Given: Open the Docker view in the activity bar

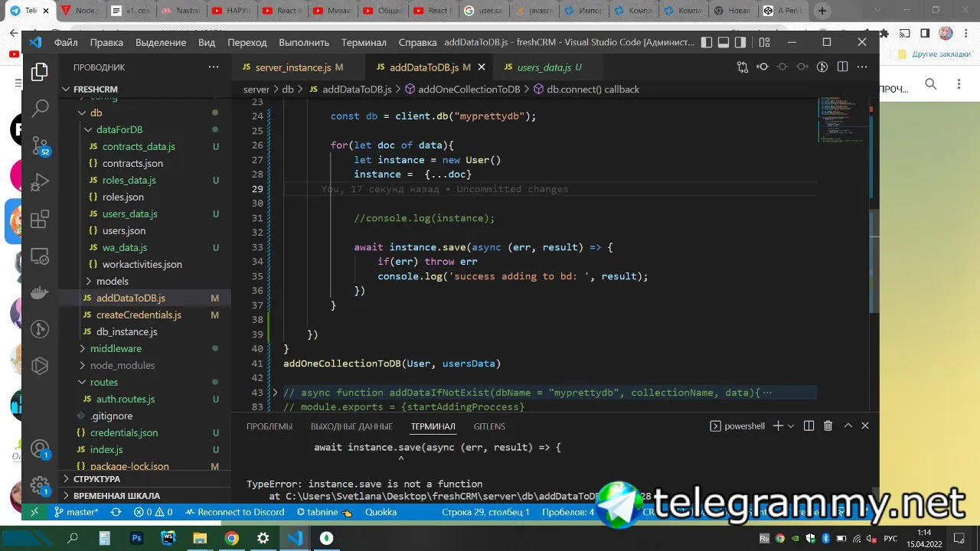Looking at the screenshot, I should [x=40, y=293].
